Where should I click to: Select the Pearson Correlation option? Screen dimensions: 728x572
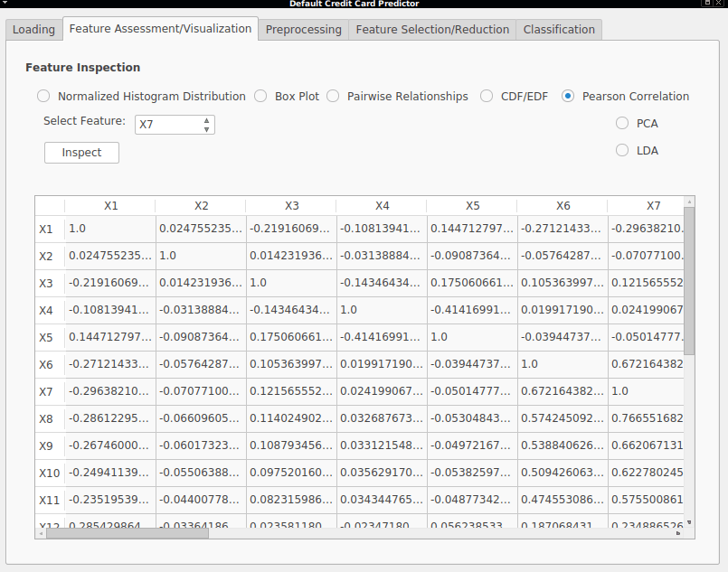pyautogui.click(x=568, y=96)
